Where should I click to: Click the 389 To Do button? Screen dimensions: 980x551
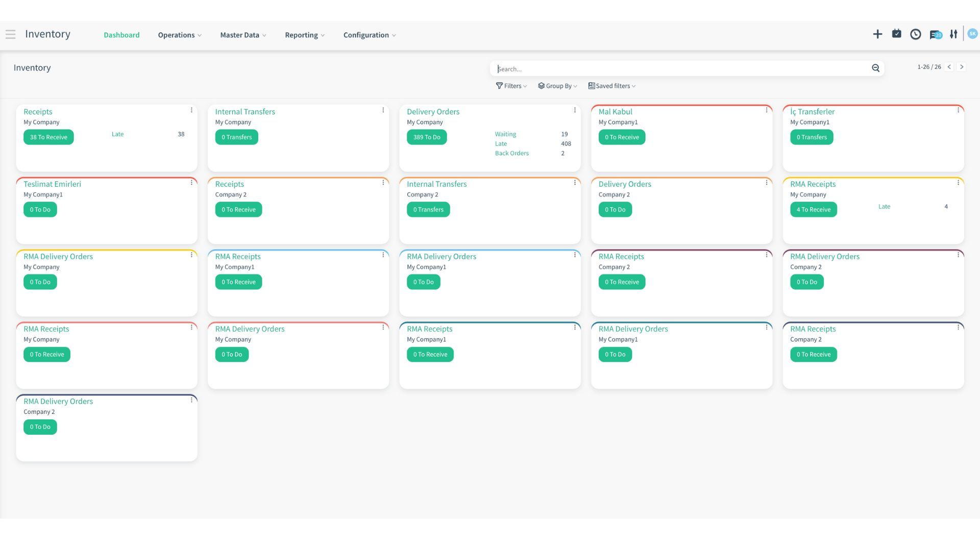[427, 137]
